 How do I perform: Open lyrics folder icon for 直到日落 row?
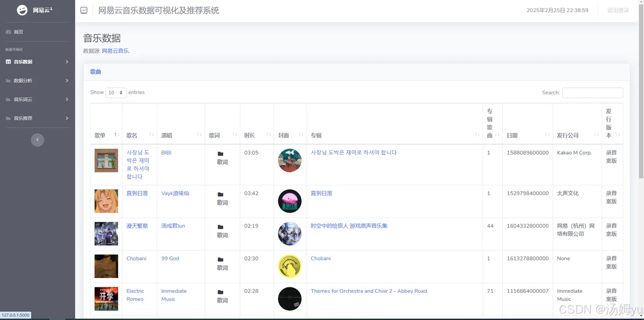pyautogui.click(x=220, y=194)
